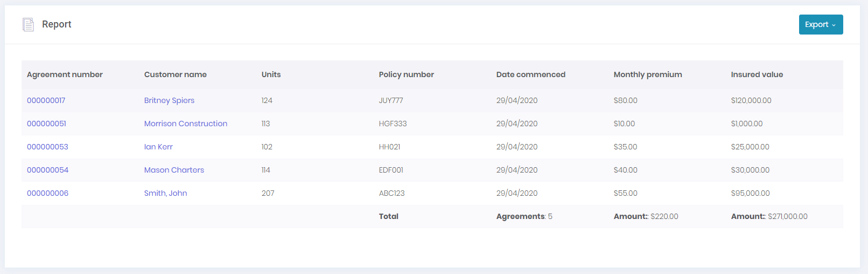View customer Smith, John
This screenshot has width=868, height=274.
tap(165, 193)
